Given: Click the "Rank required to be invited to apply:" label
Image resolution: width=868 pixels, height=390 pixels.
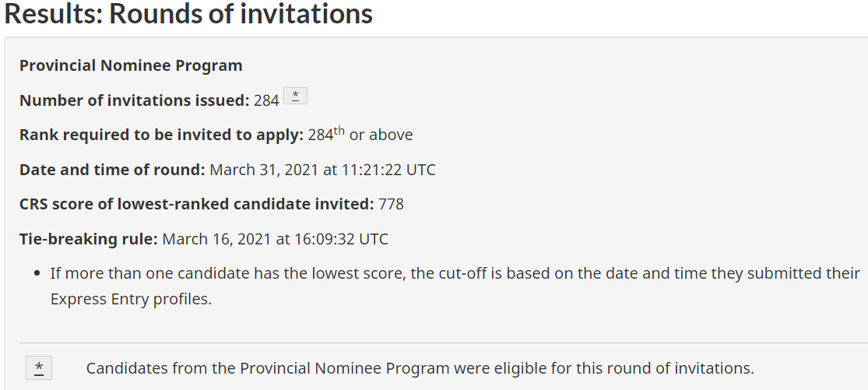Looking at the screenshot, I should tap(161, 135).
